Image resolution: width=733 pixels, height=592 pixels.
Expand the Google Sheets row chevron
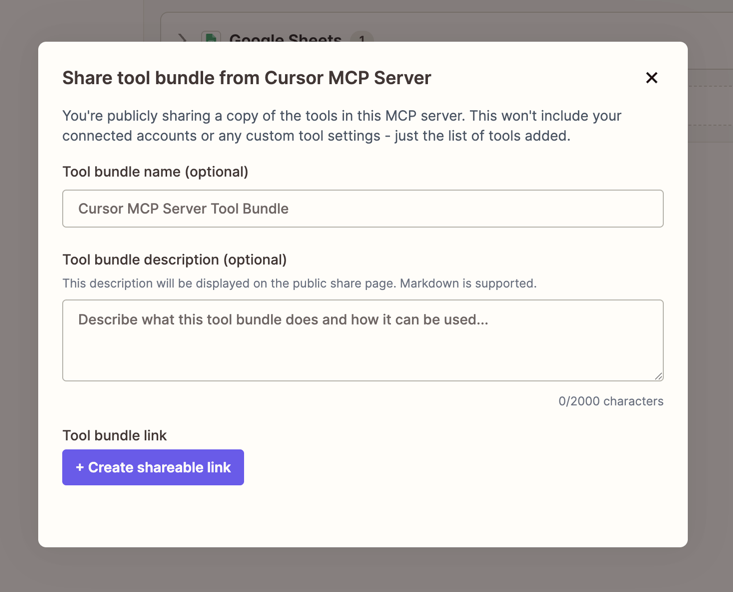(x=182, y=38)
